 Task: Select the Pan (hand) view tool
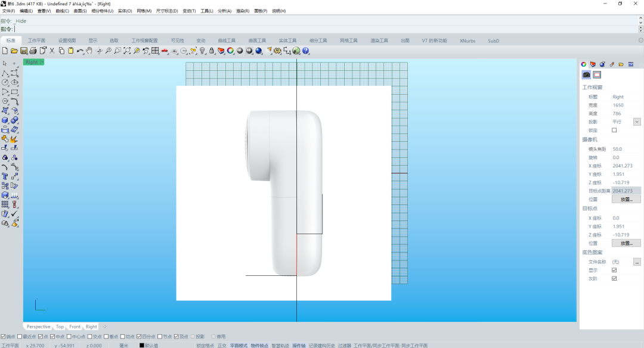pos(89,51)
